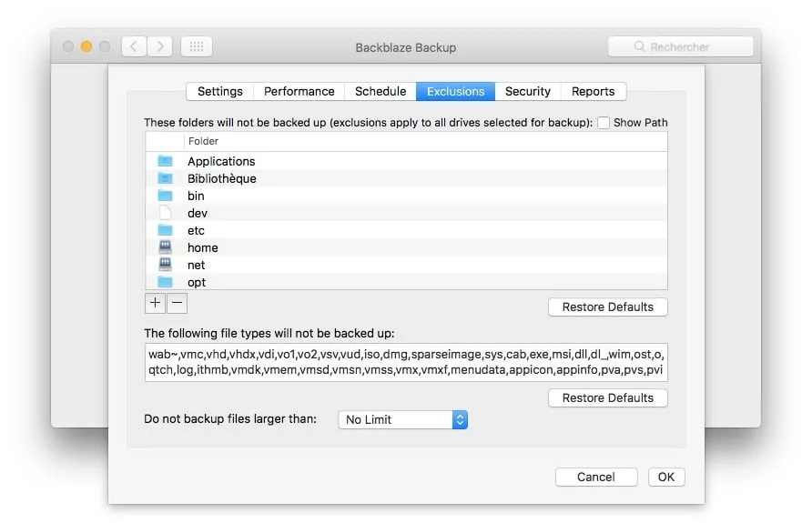Click the forward navigation arrow

(x=159, y=46)
